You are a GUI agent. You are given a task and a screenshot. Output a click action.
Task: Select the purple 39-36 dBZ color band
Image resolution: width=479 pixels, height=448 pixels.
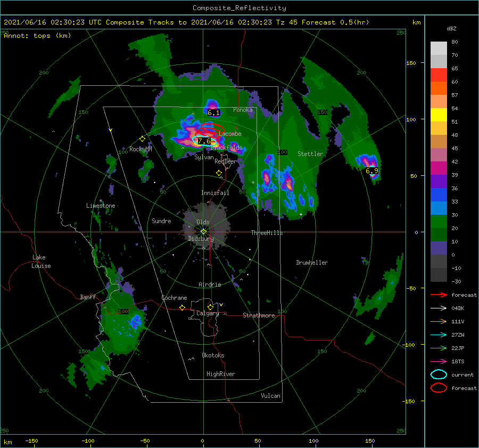click(x=439, y=182)
